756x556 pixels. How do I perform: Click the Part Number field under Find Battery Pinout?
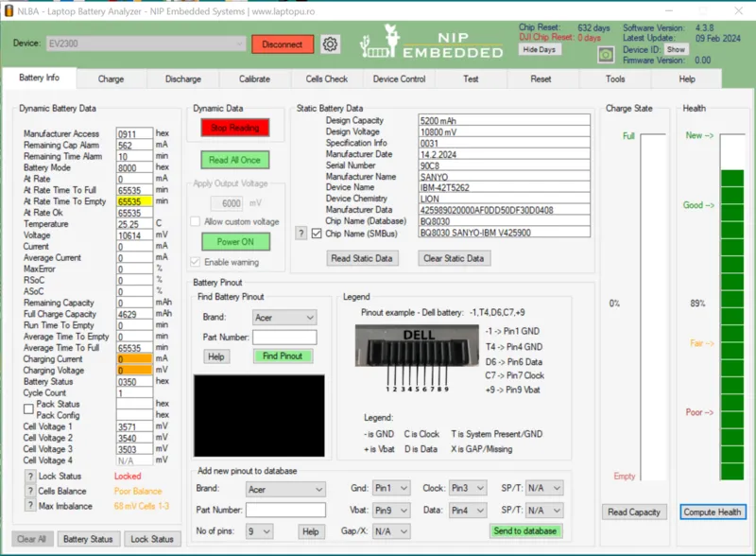284,337
